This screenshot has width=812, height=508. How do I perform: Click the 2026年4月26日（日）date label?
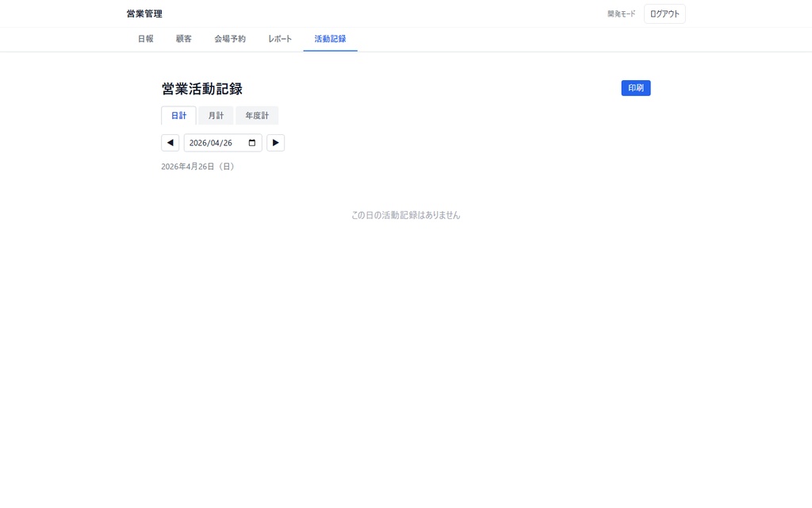[x=198, y=167]
